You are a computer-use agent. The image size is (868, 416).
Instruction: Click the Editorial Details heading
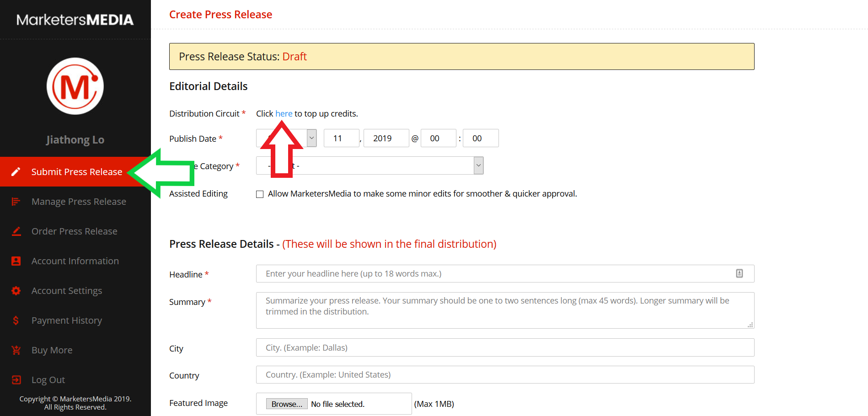click(208, 86)
